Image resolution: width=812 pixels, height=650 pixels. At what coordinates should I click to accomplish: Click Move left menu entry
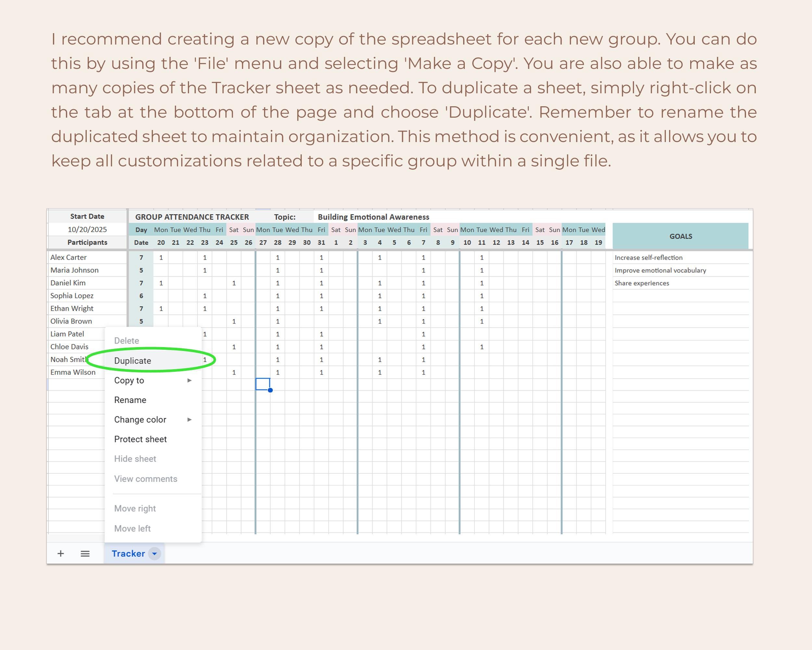click(153, 528)
